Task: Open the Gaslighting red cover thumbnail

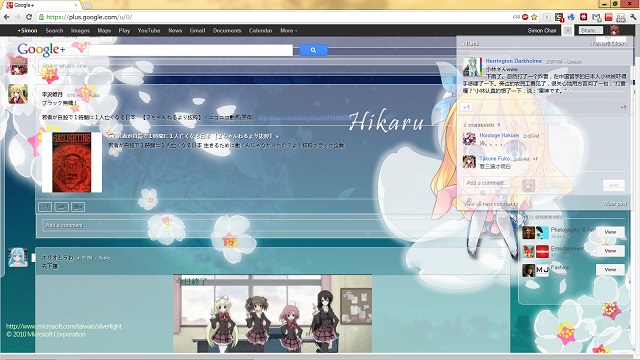Action: pos(72,162)
